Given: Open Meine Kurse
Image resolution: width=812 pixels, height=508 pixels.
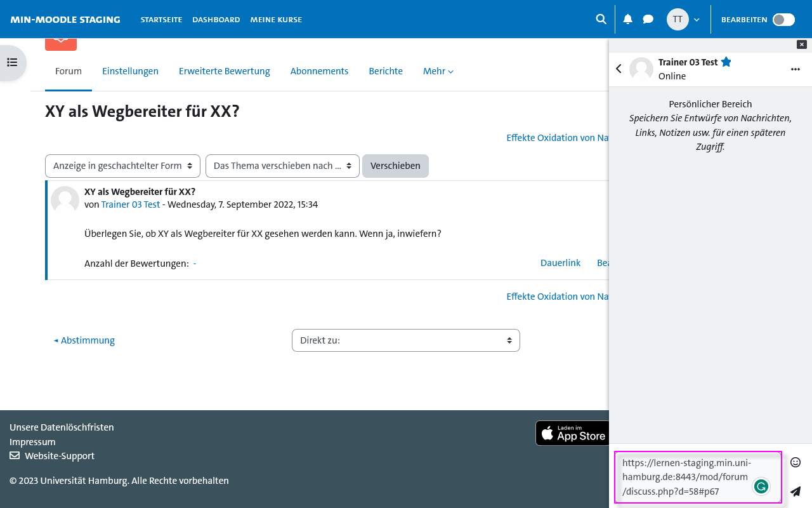Looking at the screenshot, I should [276, 20].
